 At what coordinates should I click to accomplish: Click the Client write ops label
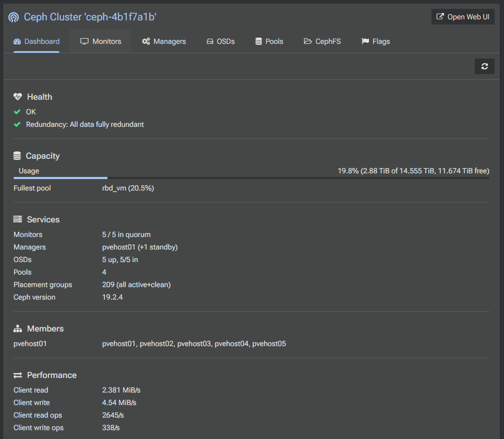pyautogui.click(x=39, y=428)
